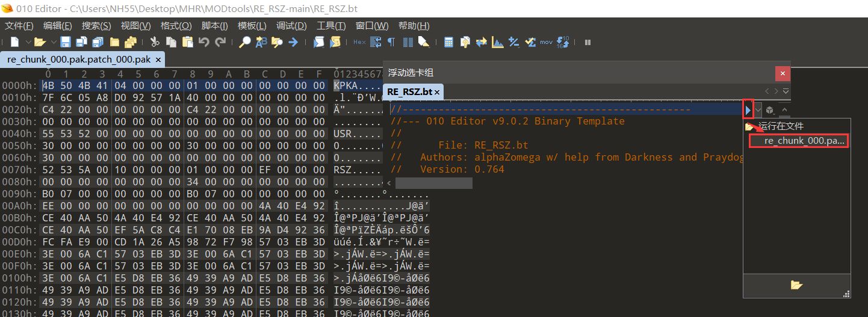Toggle the highlighter marker tool
The height and width of the screenshot is (317, 868).
tap(424, 42)
